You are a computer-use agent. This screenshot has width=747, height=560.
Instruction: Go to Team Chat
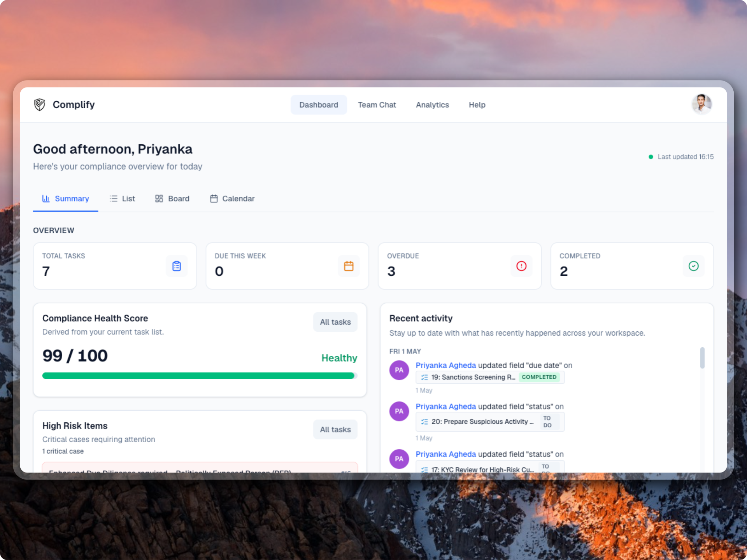click(x=377, y=105)
